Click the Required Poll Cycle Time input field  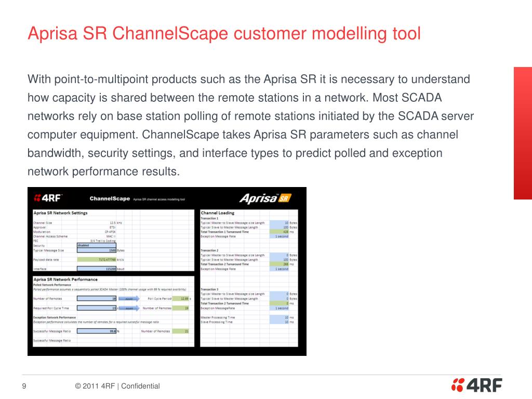coord(97,308)
